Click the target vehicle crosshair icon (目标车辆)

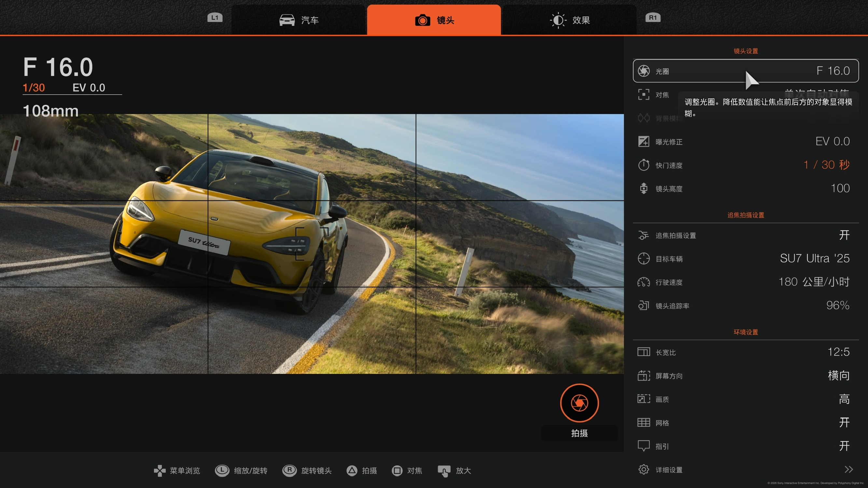pyautogui.click(x=644, y=259)
